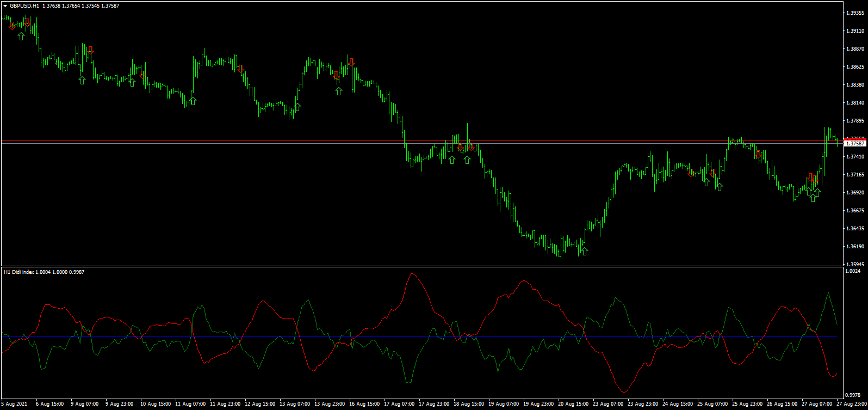The image size is (868, 410).
Task: Select the green up arrow below the 11 Aug 07:00 low
Action: (x=192, y=101)
